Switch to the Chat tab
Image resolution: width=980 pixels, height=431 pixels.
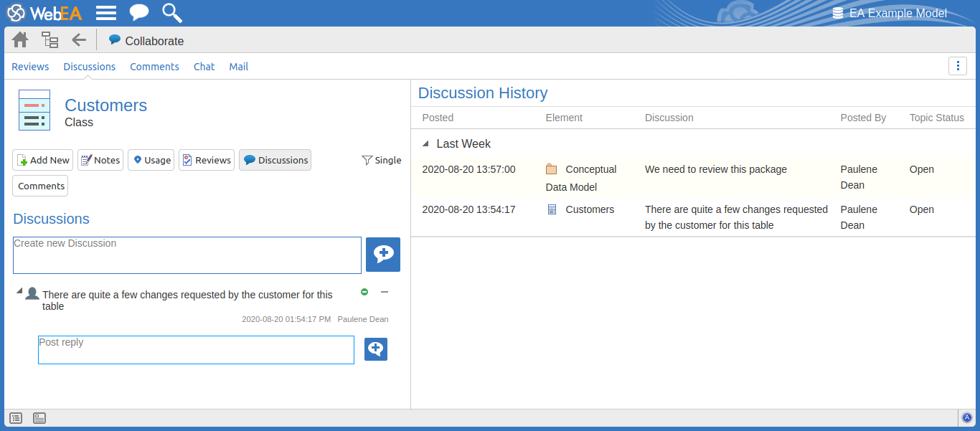coord(204,67)
